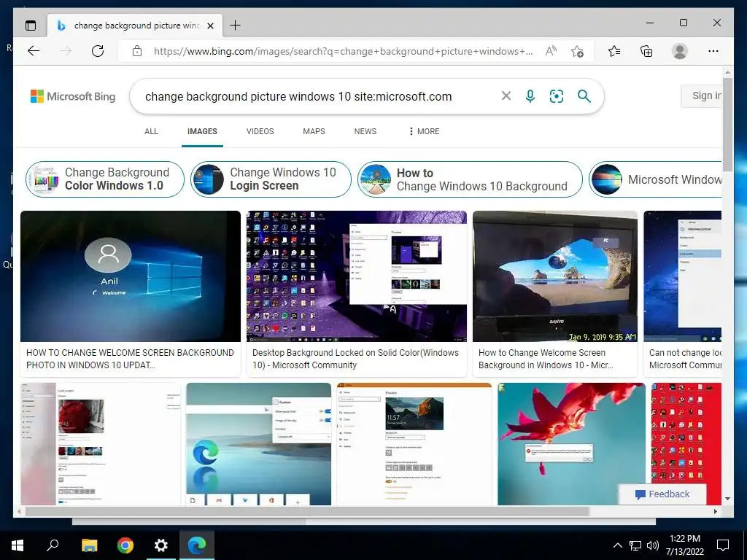The width and height of the screenshot is (747, 560).
Task: Open the Sanyo monitor beach image
Action: coord(555,276)
